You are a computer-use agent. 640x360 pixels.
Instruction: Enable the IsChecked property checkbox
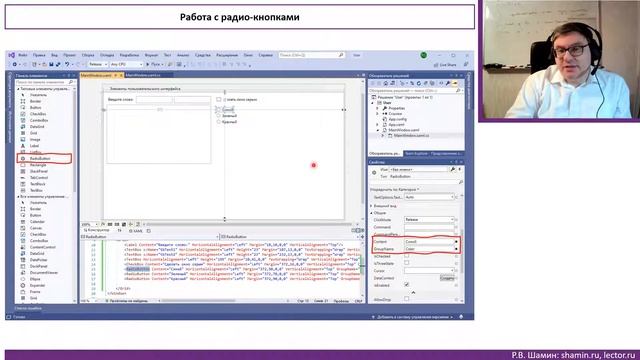pyautogui.click(x=407, y=256)
